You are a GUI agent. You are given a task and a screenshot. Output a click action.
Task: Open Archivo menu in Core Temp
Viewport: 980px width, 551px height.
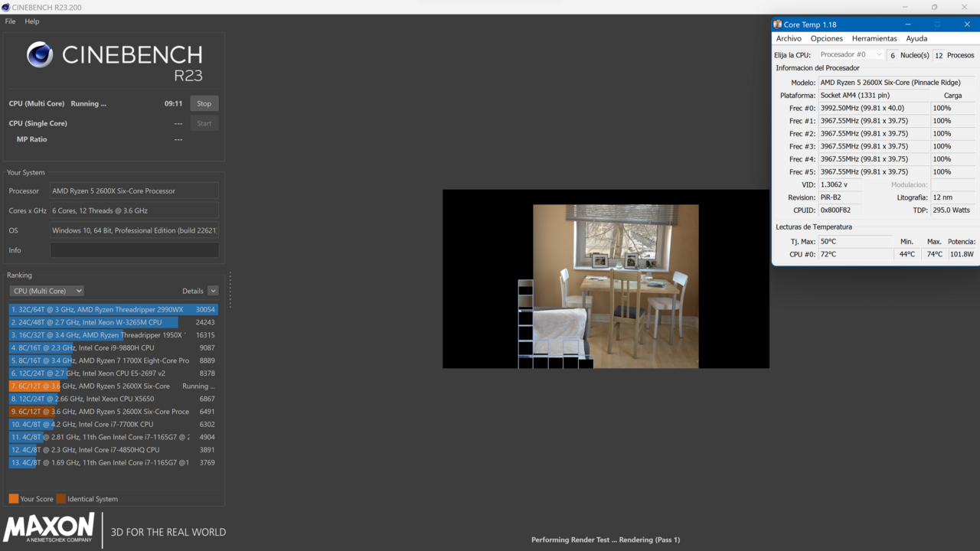789,38
